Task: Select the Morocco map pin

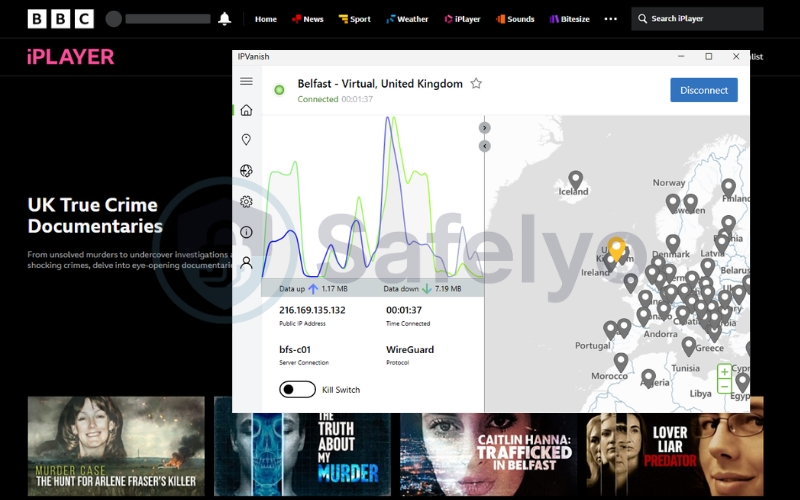Action: (x=621, y=362)
